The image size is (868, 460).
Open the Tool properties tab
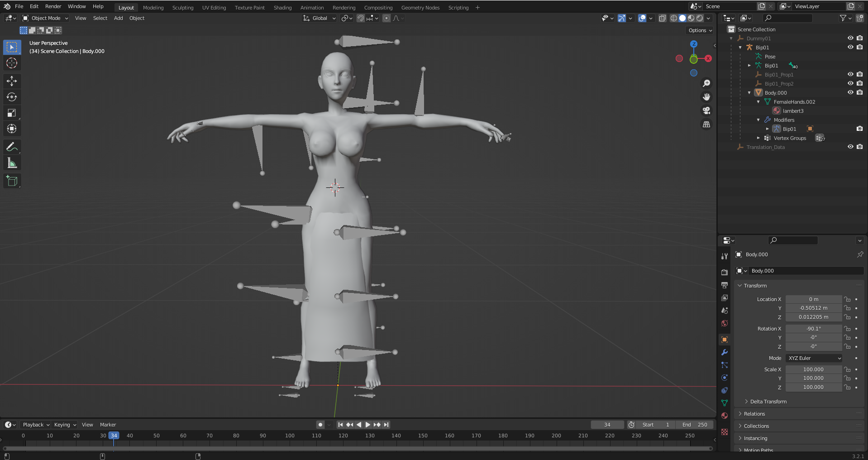(725, 256)
